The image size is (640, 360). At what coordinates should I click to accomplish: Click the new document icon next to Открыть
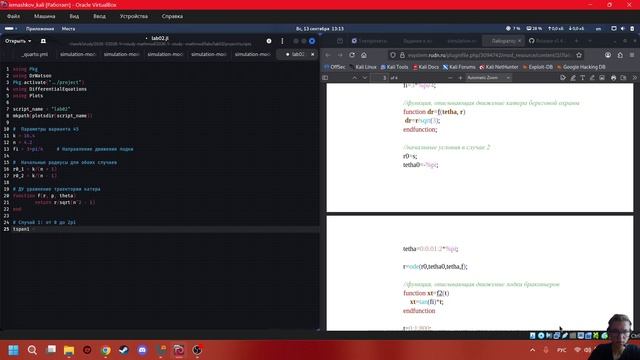[x=43, y=41]
